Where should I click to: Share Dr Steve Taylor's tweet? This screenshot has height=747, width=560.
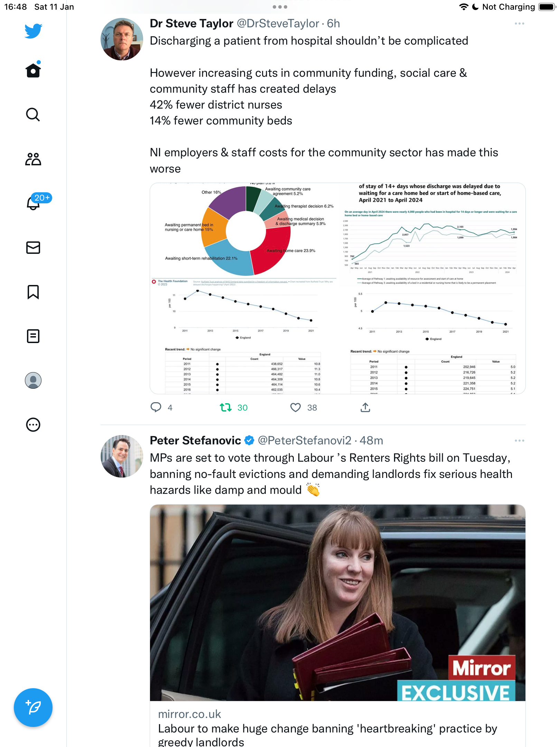click(365, 407)
